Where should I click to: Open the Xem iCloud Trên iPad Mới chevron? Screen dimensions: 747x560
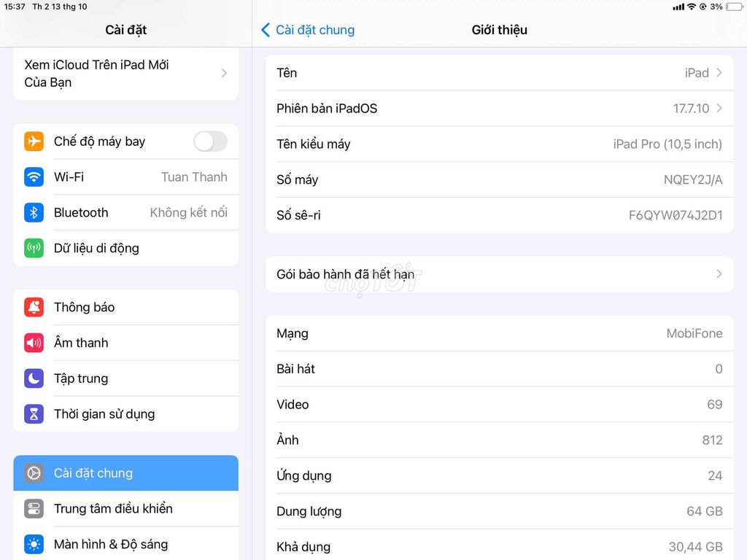coord(225,74)
